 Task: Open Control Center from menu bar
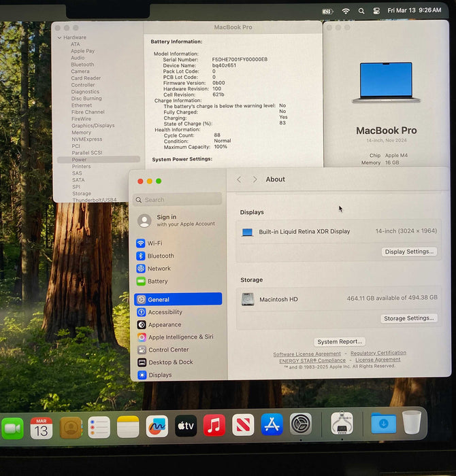click(376, 11)
